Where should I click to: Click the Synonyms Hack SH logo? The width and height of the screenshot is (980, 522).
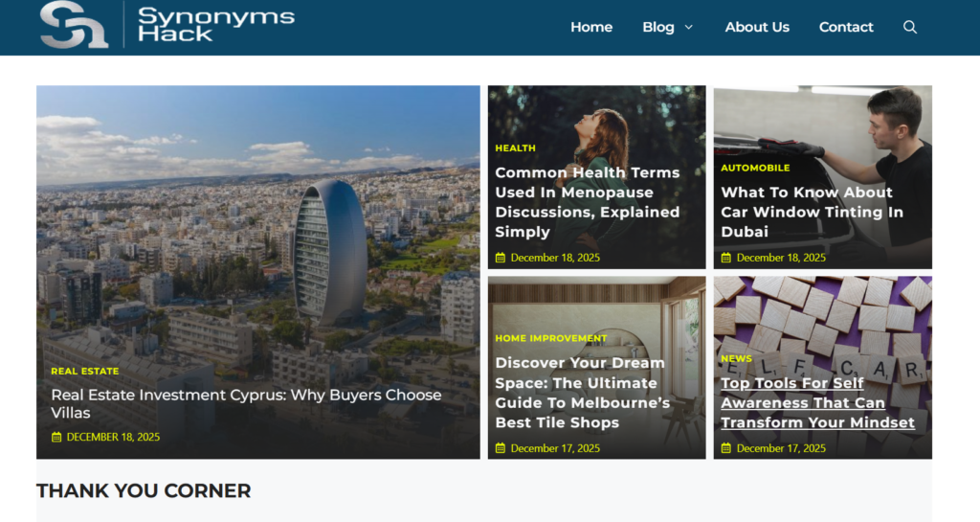[x=74, y=24]
